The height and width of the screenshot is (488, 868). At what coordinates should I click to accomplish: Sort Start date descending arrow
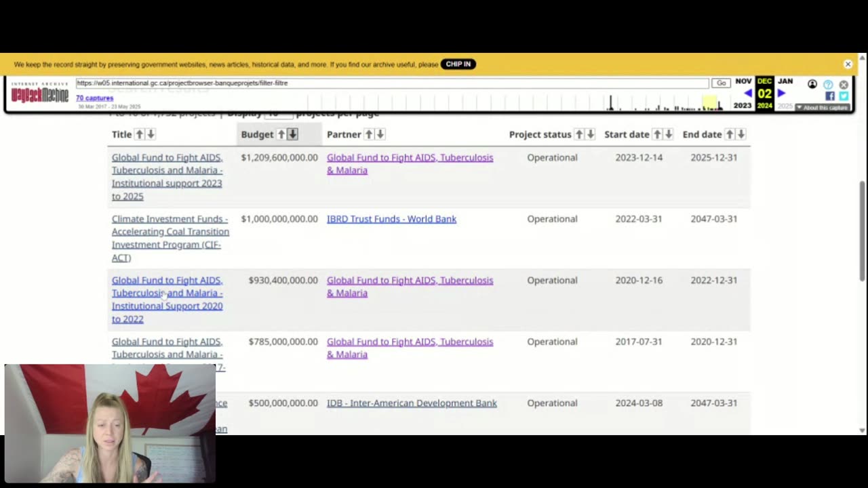[668, 134]
